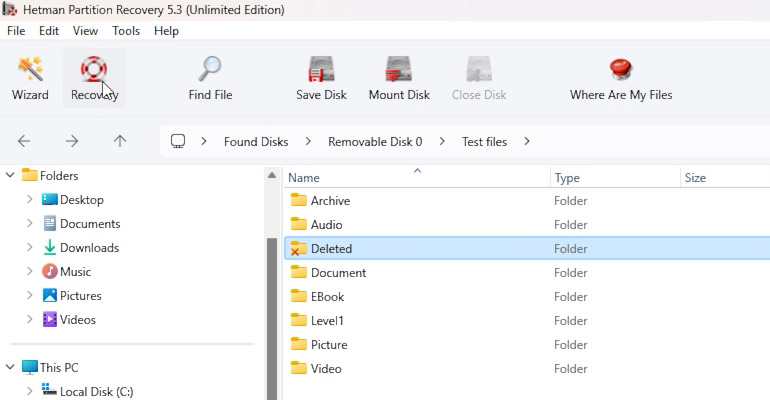Screen dimensions: 770x400
Task: Go back with the left arrow
Action: [x=24, y=141]
